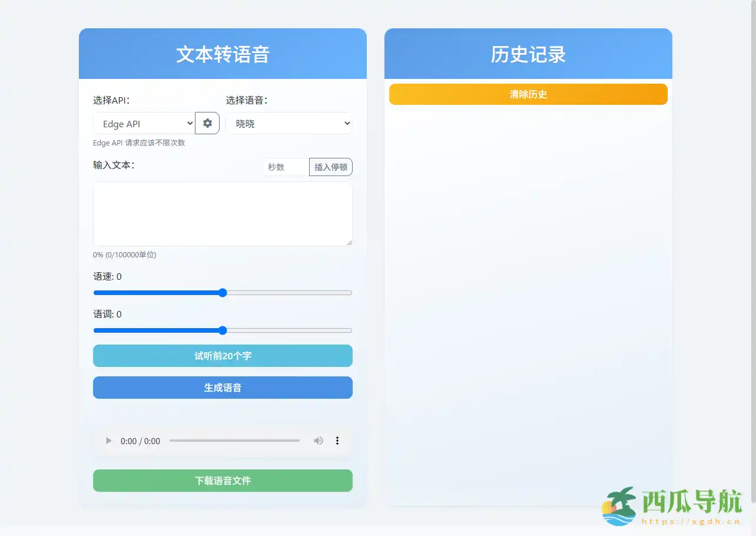Clear history with the 清除历史 button

point(528,94)
